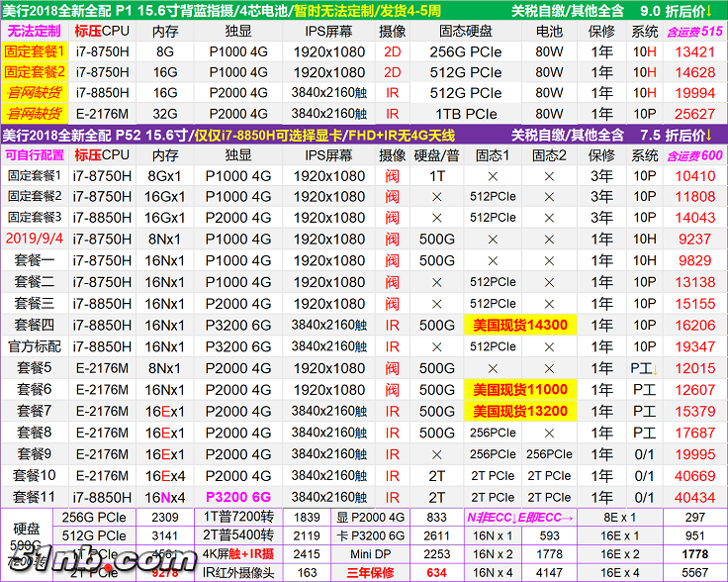Click the price 13421 in the P1 table

pyautogui.click(x=694, y=51)
